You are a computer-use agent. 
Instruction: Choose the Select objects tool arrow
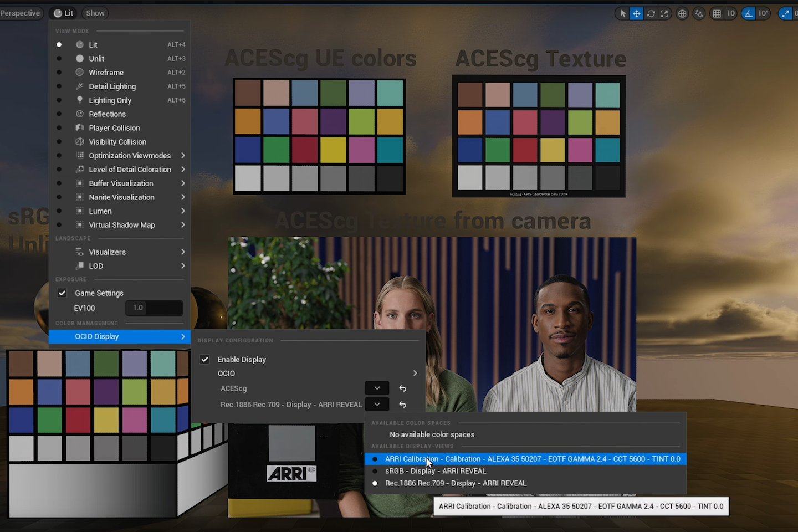(x=623, y=13)
